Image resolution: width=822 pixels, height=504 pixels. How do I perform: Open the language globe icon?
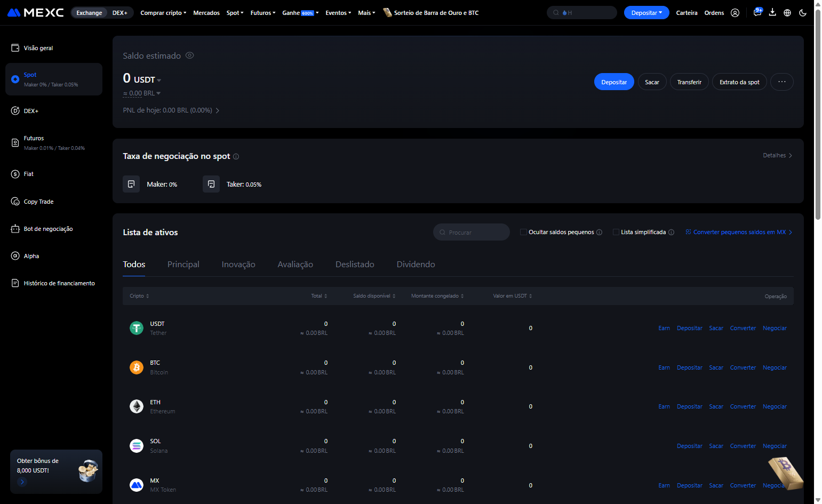(787, 13)
